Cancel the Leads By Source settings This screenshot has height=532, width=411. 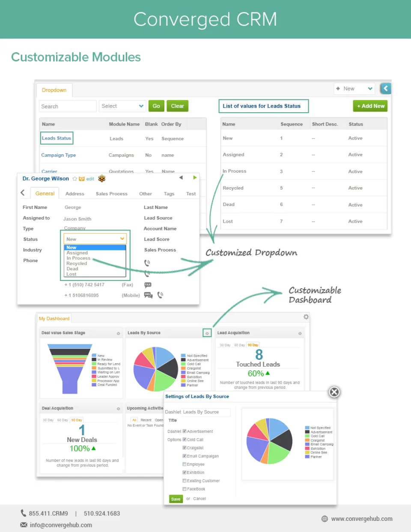(x=200, y=499)
